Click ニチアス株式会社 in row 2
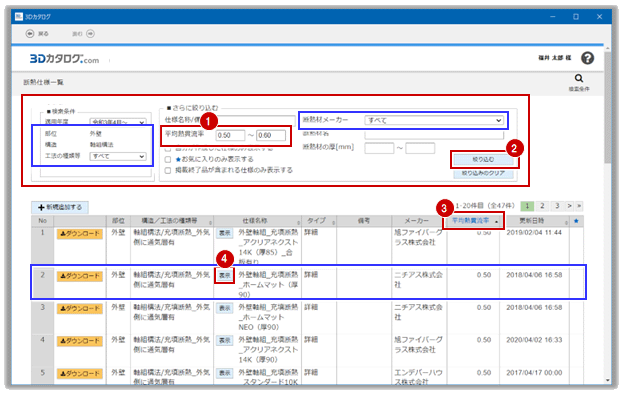Viewport: 623px width, 394px height. 418,280
